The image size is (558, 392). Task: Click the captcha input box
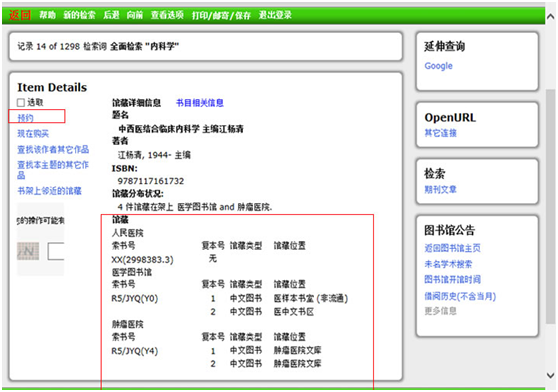coord(56,251)
